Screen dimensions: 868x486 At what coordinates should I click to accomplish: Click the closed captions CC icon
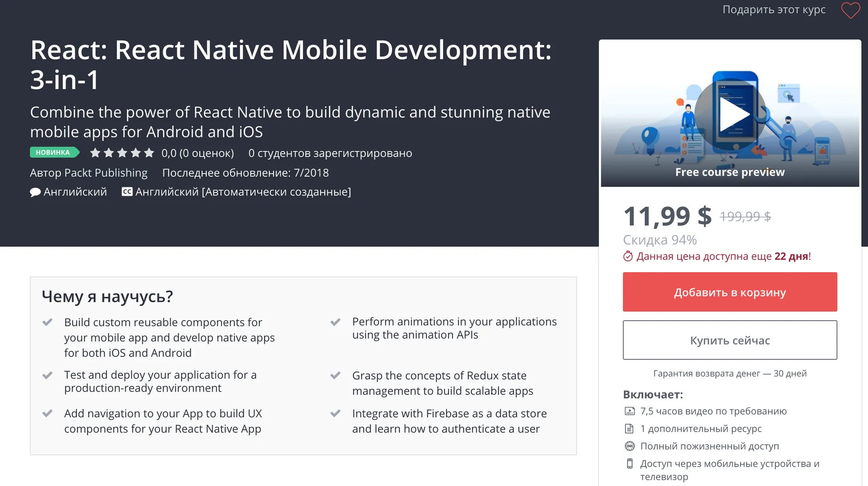coord(127,192)
